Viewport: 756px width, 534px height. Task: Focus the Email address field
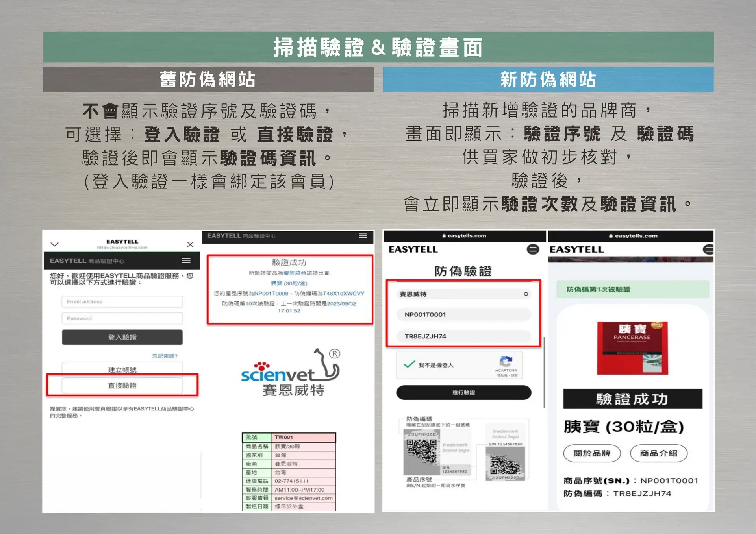click(122, 301)
